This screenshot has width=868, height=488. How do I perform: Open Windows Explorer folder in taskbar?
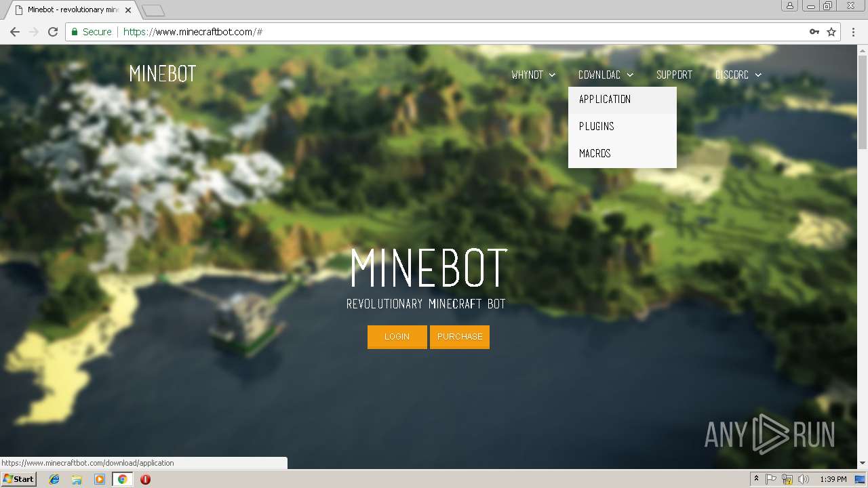(x=77, y=479)
